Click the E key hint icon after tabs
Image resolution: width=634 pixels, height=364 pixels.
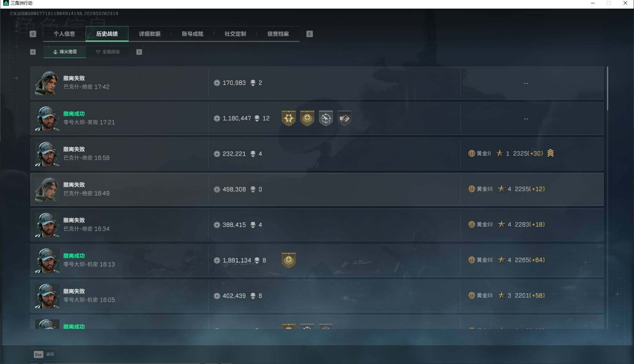[309, 34]
